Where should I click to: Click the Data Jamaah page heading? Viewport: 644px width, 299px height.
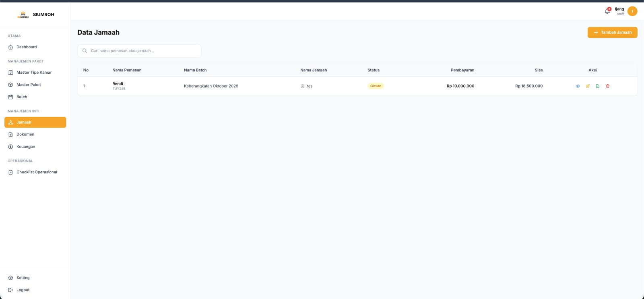[99, 33]
